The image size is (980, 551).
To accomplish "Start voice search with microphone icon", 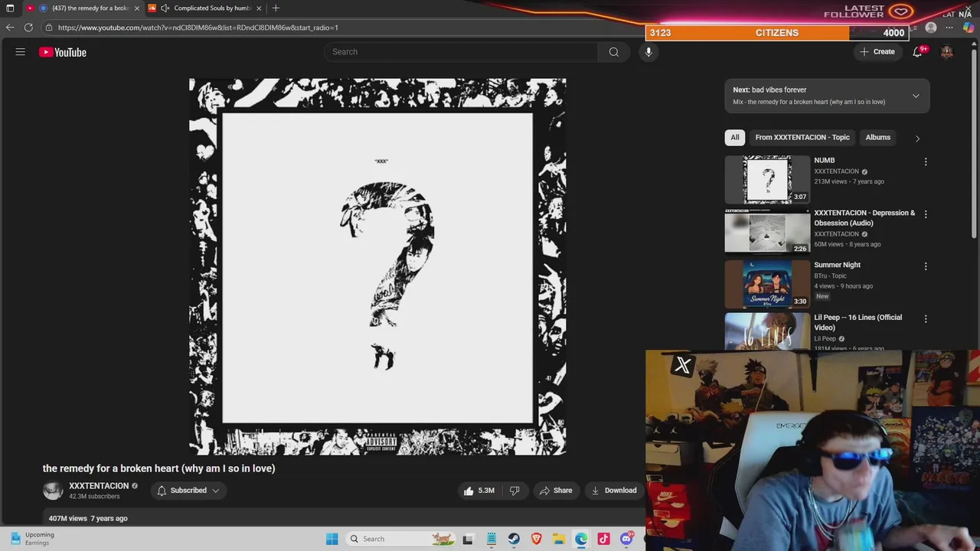I will point(648,52).
